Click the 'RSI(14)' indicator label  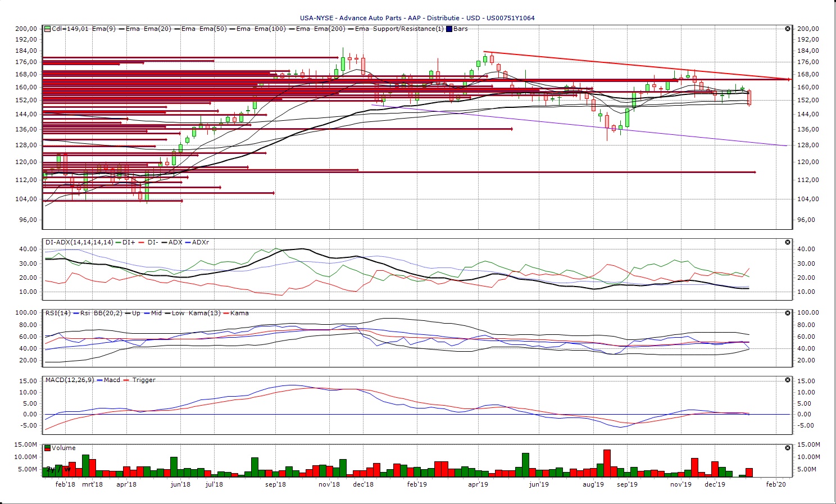[x=58, y=313]
